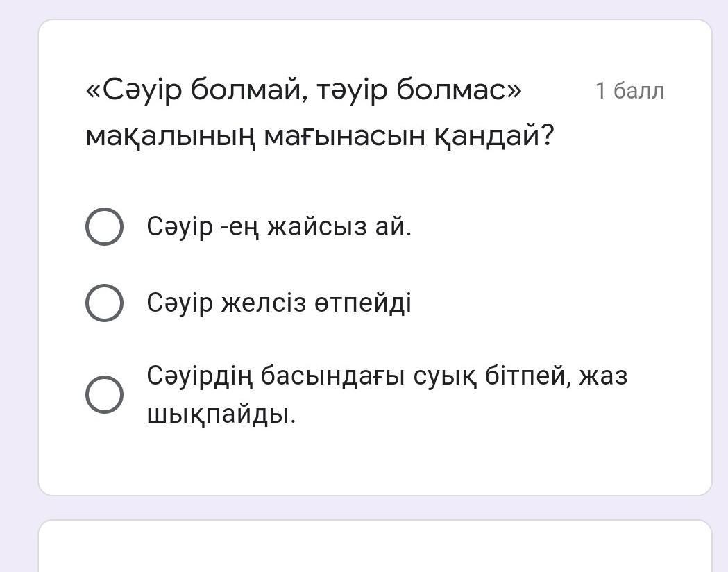Viewport: 728px width, 572px height.
Task: Click the lilac page background above the card
Action: (x=375, y=8)
